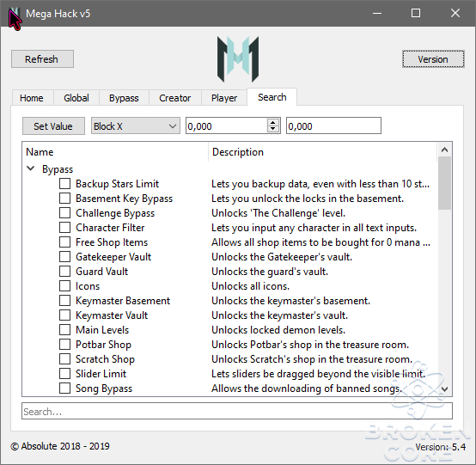Viewport: 476px width, 465px height.
Task: Click the Name column header
Action: point(115,152)
